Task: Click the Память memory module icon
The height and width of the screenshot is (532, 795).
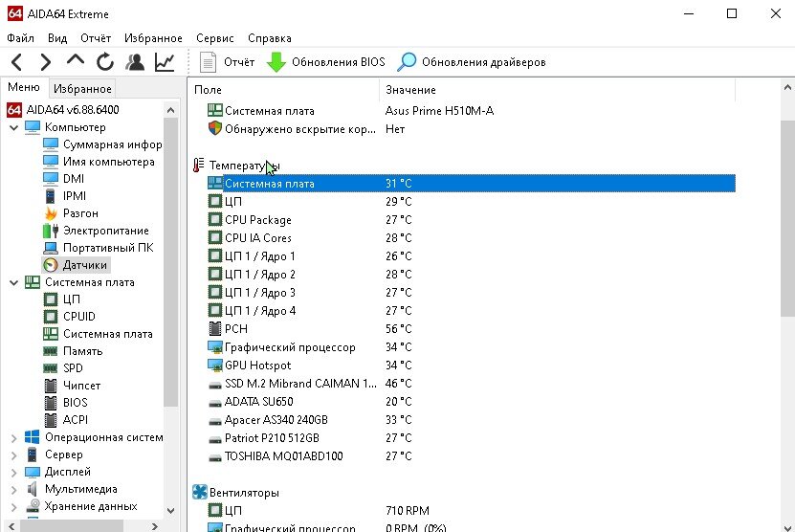Action: (x=50, y=351)
